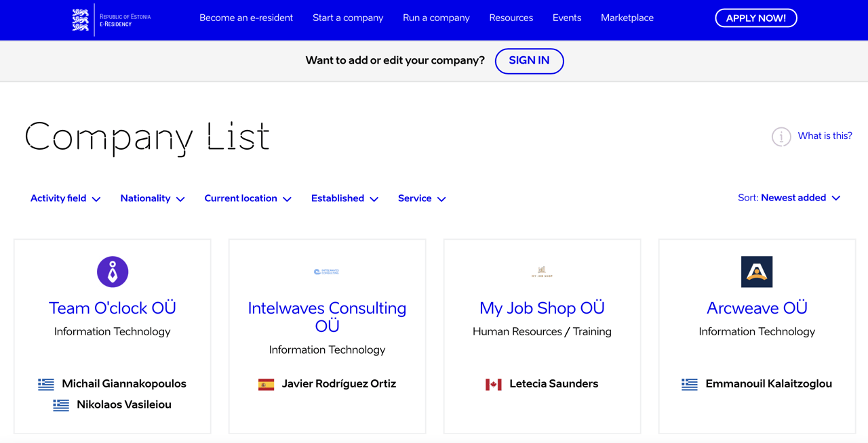
Task: Open the Nationality filter dropdown
Action: pyautogui.click(x=153, y=198)
